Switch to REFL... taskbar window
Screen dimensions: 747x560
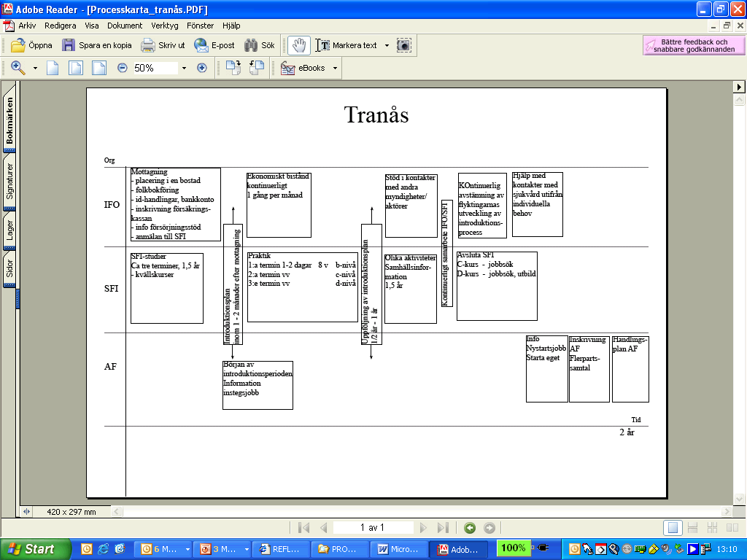click(281, 549)
